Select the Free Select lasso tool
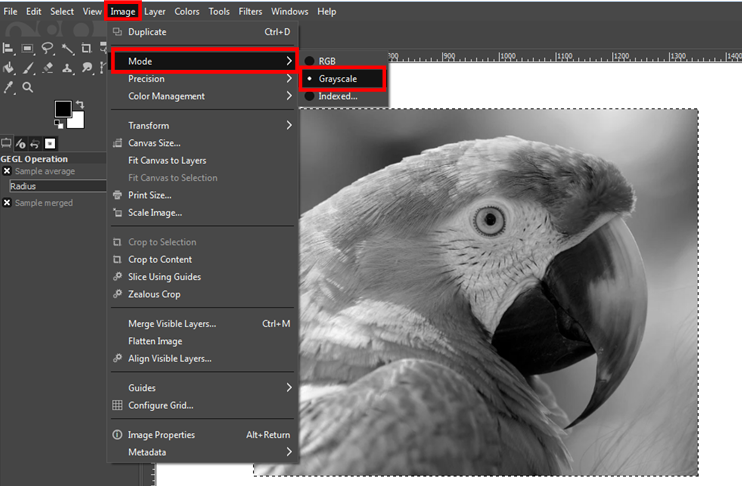The image size is (742, 486). click(47, 48)
